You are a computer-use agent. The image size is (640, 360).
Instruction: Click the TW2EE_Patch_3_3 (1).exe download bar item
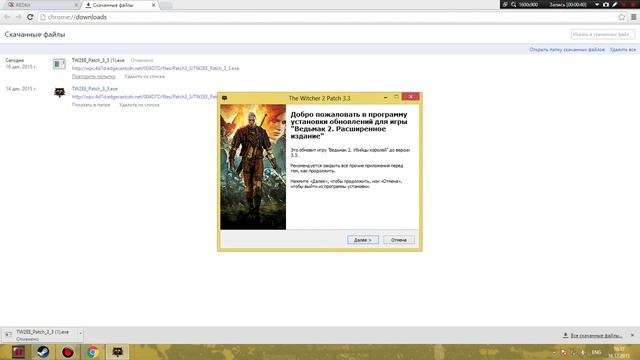click(39, 335)
